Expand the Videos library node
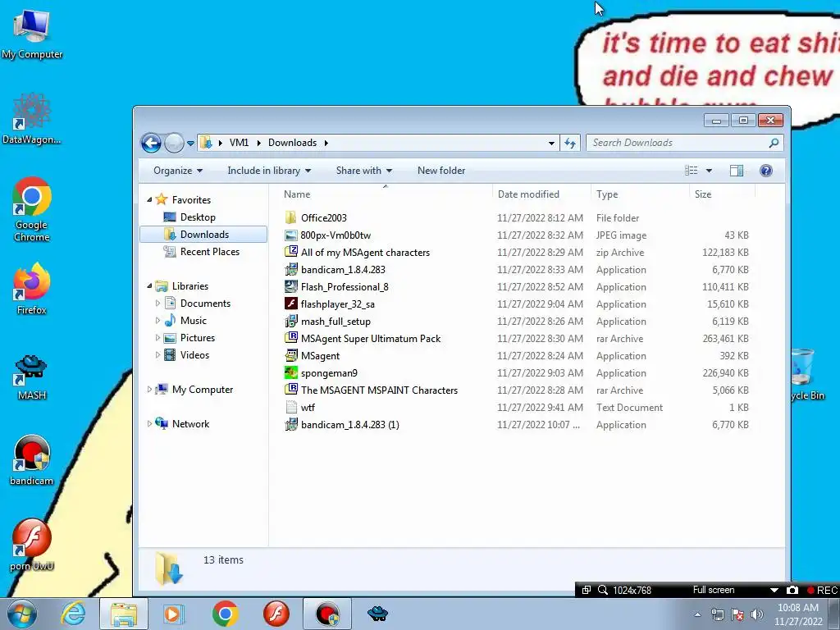The image size is (840, 630). [157, 354]
